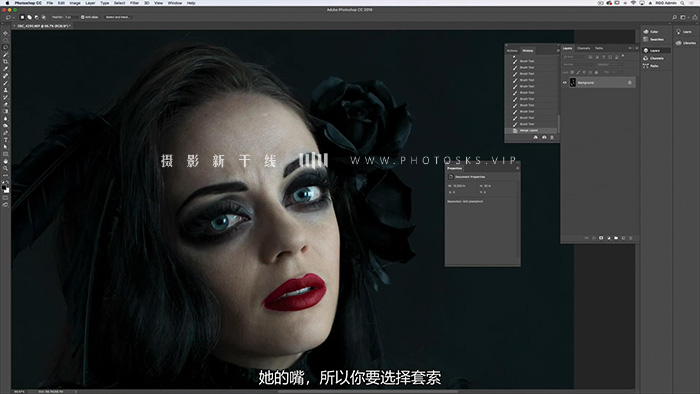The width and height of the screenshot is (700, 394).
Task: Select the Lasso tool in the toolbar
Action: tap(5, 47)
